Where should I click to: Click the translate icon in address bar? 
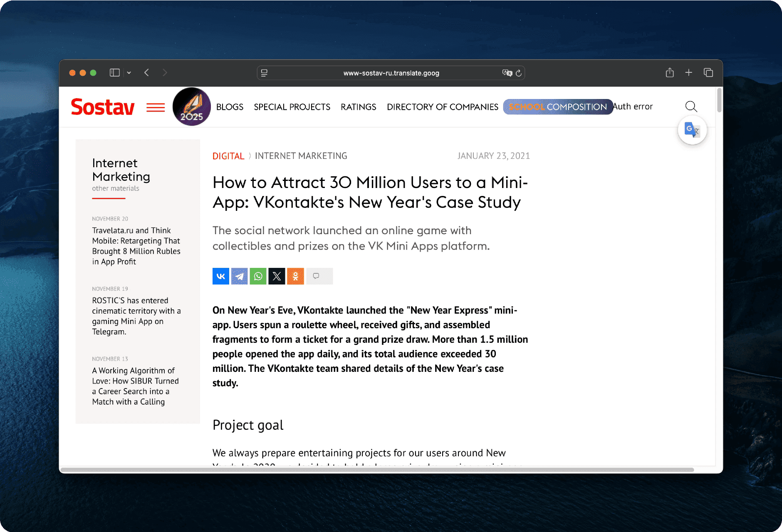[507, 73]
